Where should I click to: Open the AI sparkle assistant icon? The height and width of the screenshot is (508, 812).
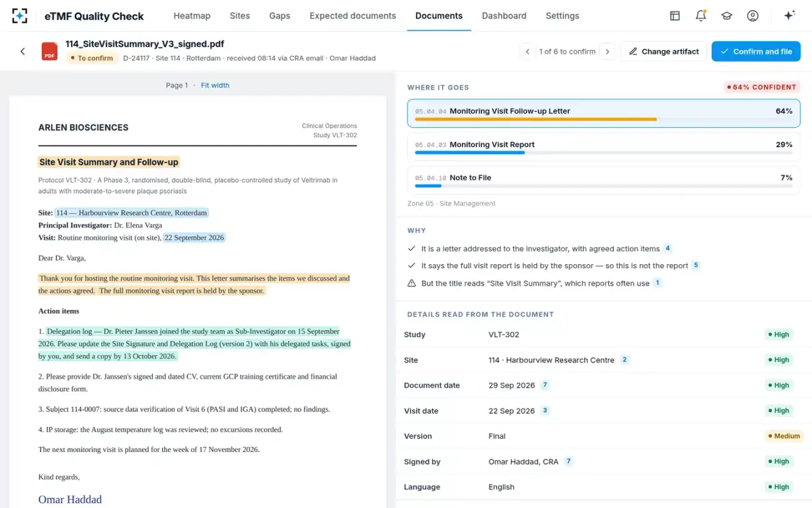coord(790,16)
